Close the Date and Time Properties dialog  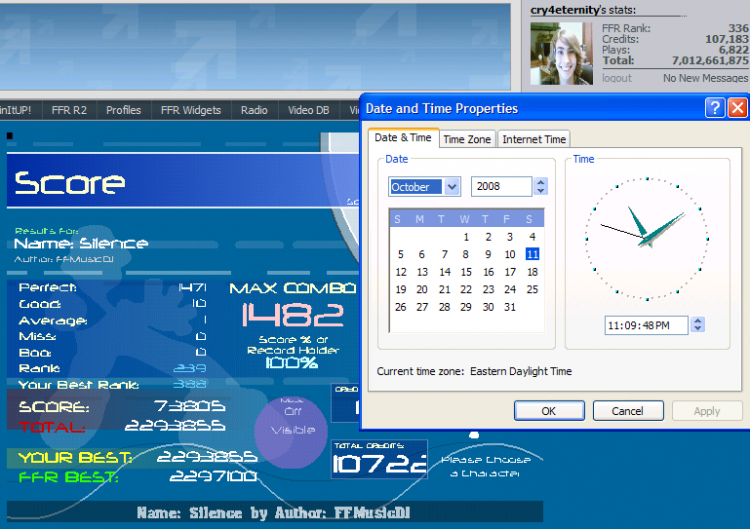click(x=737, y=108)
